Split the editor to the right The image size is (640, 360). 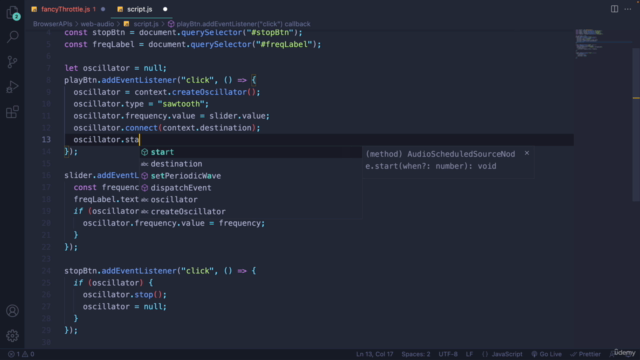click(614, 9)
